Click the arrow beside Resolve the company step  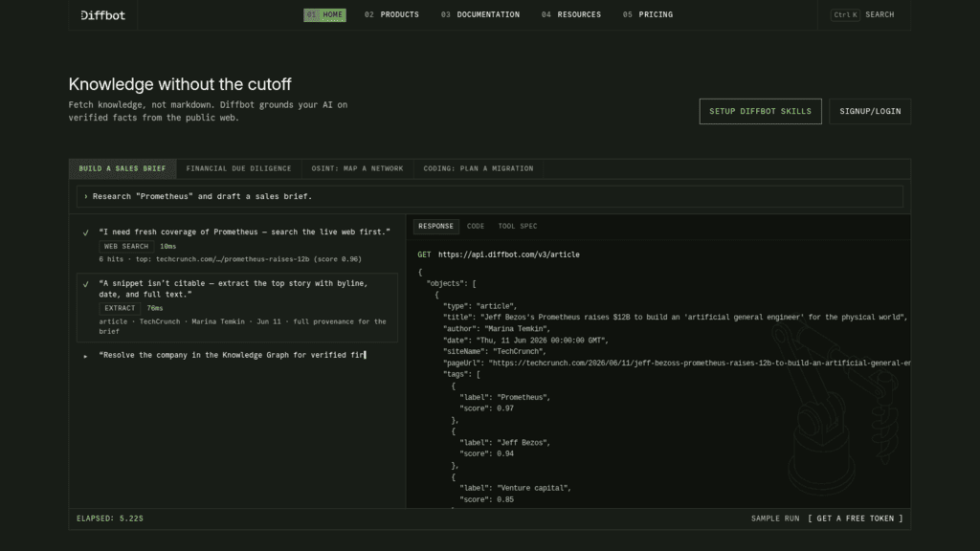click(85, 356)
